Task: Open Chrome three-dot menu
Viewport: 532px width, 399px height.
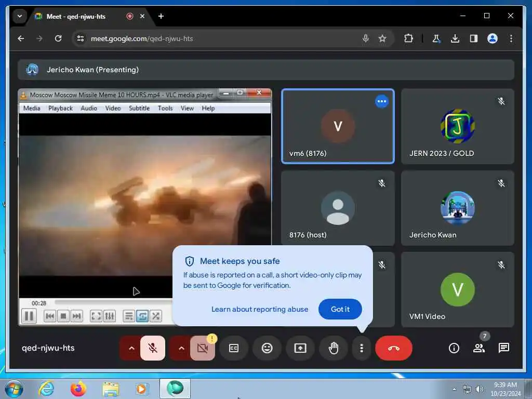Action: coord(511,38)
